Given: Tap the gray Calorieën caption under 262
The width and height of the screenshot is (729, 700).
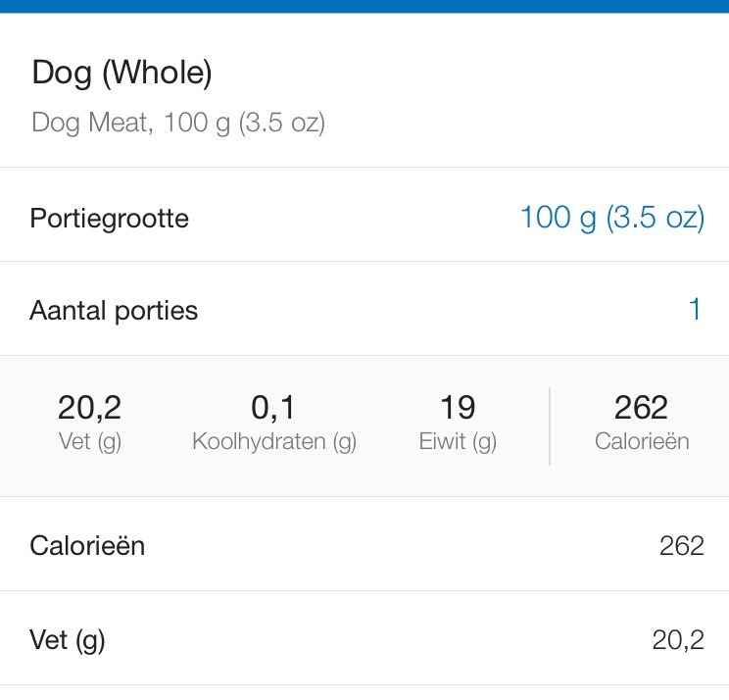Looking at the screenshot, I should pos(642,442).
